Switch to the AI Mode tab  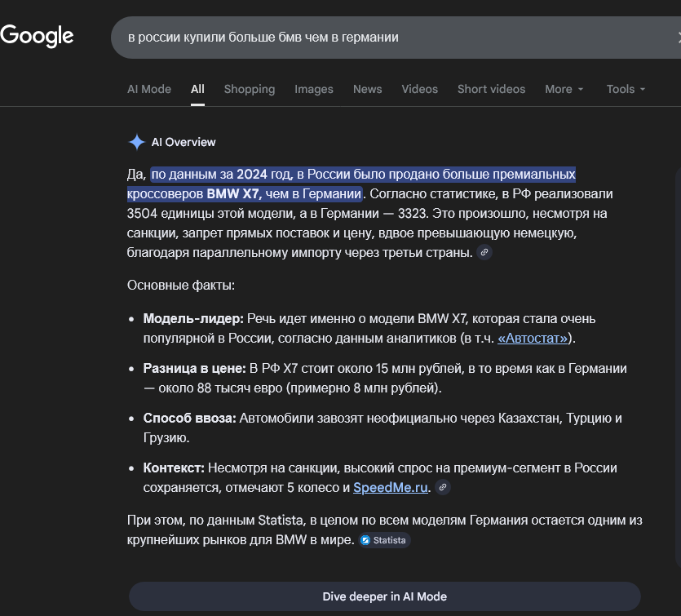(x=149, y=89)
